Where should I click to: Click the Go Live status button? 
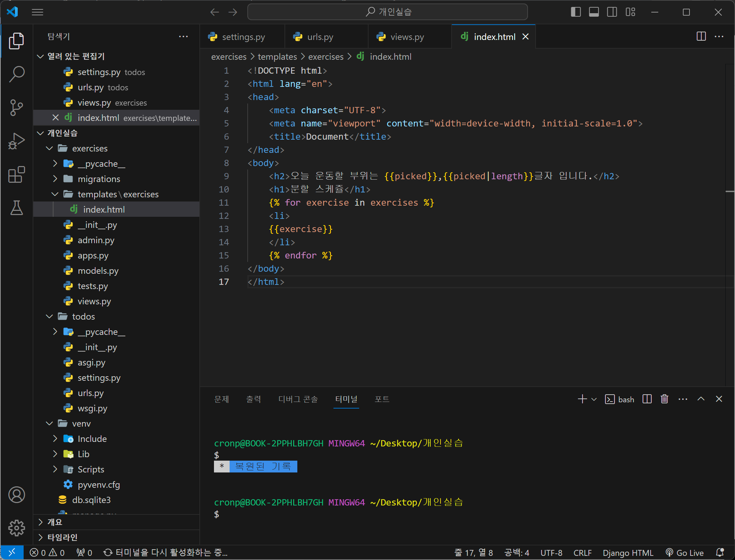(685, 553)
